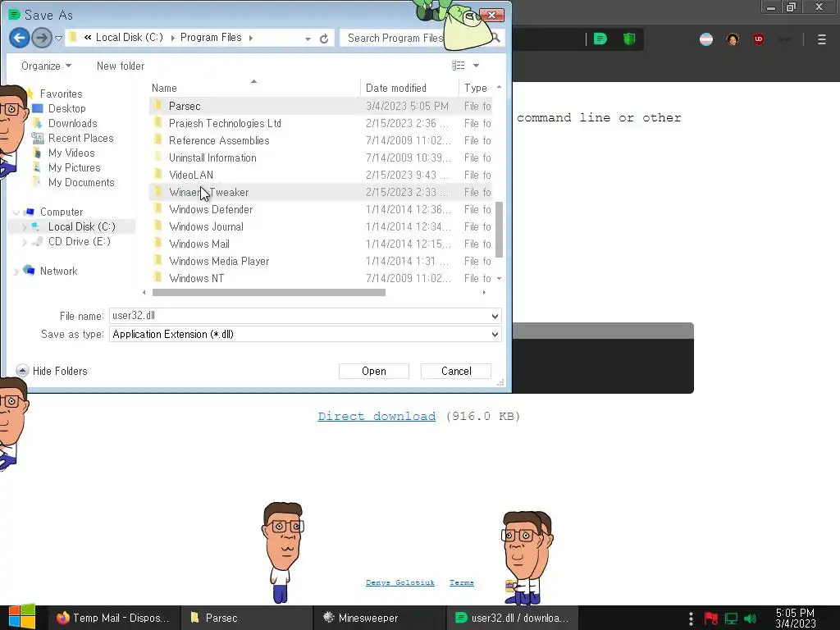Expand the Network tree node
This screenshot has height=630, width=840.
16,272
